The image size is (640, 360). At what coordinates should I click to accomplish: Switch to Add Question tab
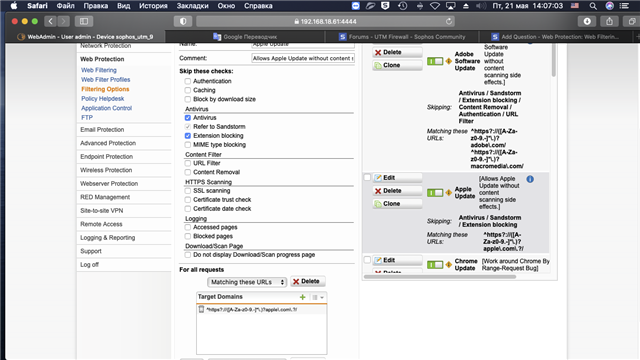[x=555, y=37]
